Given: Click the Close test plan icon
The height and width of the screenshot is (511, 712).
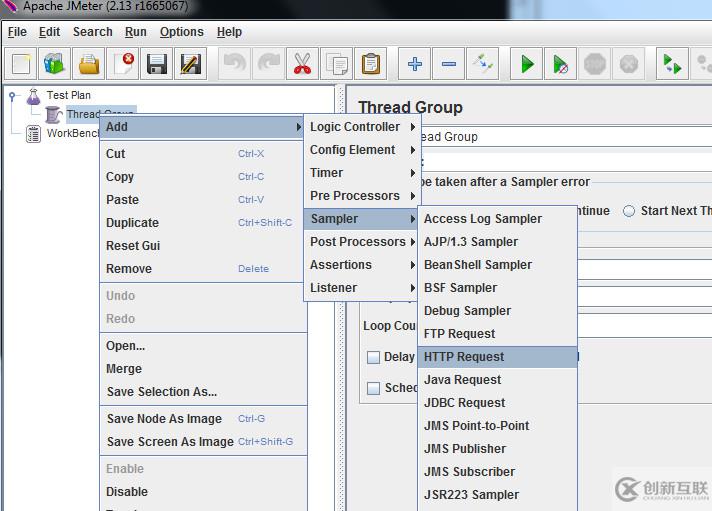Looking at the screenshot, I should 123,64.
